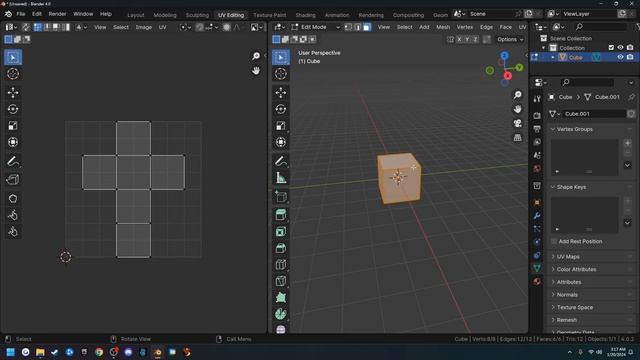
Task: Open Google Chrome from the taskbar
Action: pyautogui.click(x=99, y=352)
